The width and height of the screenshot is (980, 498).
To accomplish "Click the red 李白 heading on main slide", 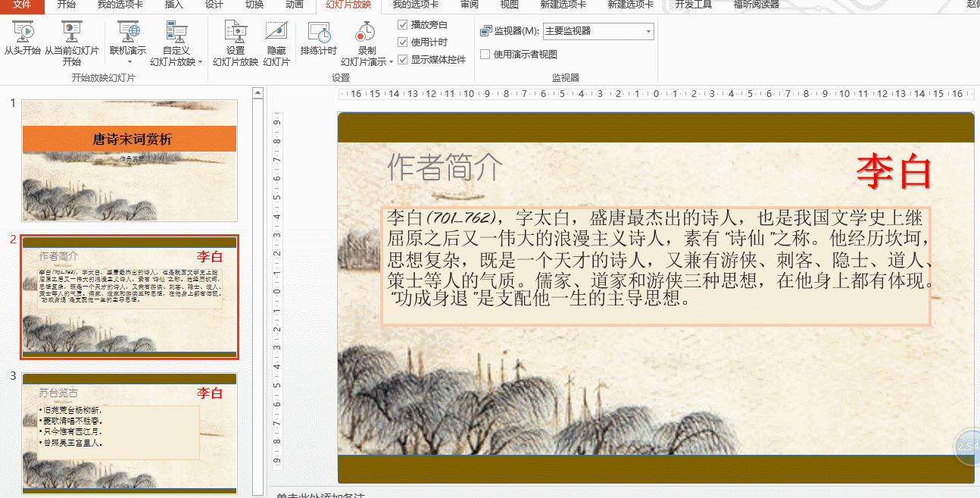I will click(894, 171).
